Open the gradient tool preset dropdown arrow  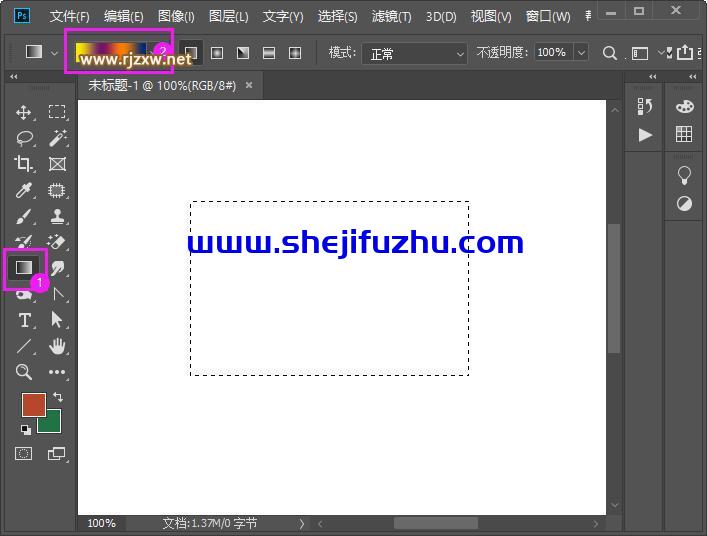coord(54,53)
